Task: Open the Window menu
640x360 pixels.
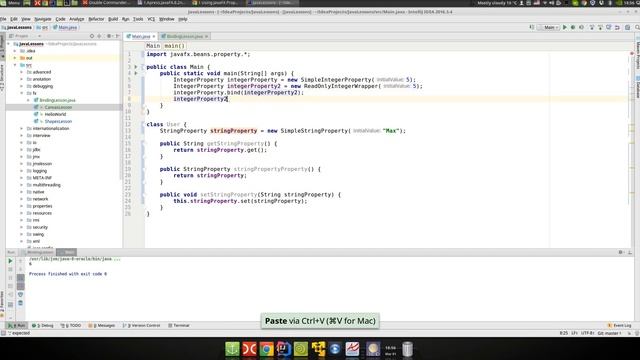Action: tap(167, 19)
